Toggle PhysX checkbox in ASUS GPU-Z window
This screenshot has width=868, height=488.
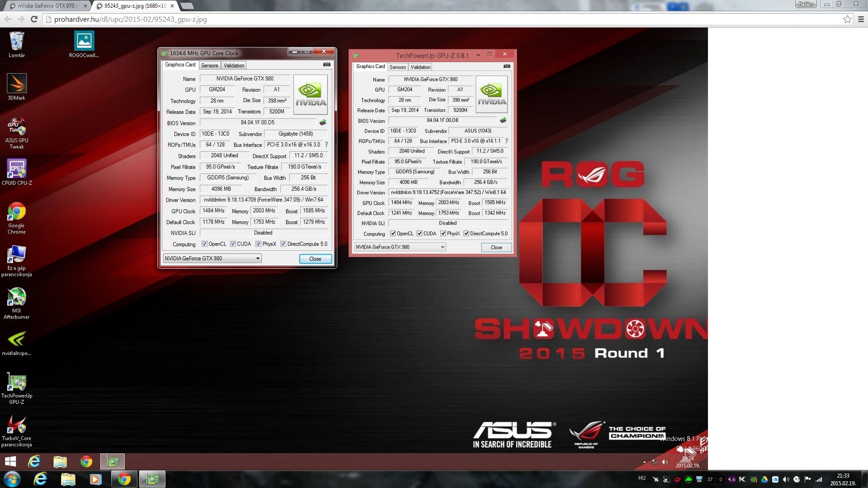pyautogui.click(x=443, y=234)
